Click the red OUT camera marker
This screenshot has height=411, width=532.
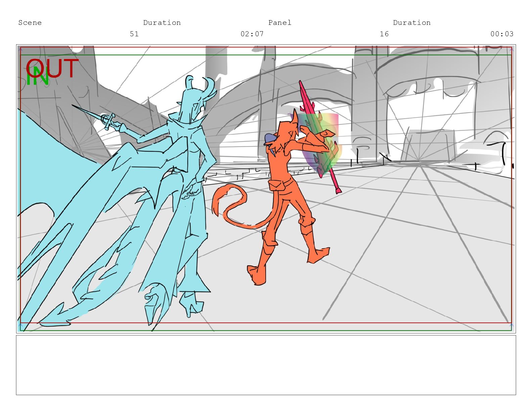point(52,68)
